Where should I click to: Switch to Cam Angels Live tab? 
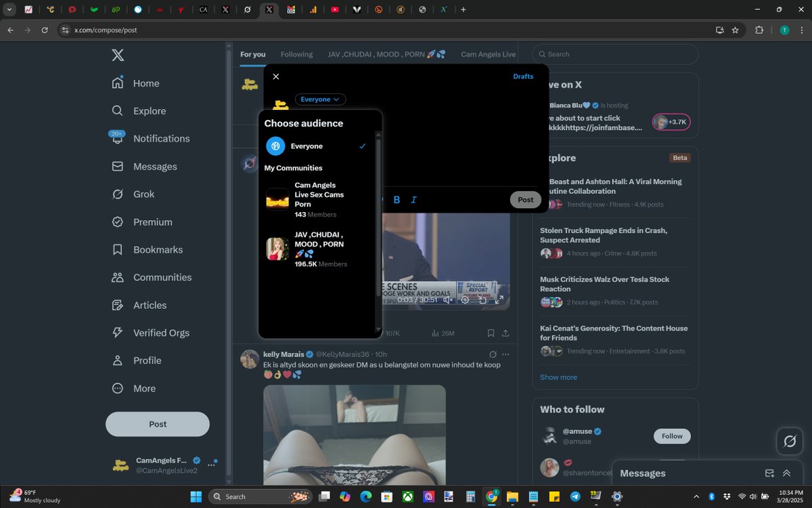tap(489, 54)
